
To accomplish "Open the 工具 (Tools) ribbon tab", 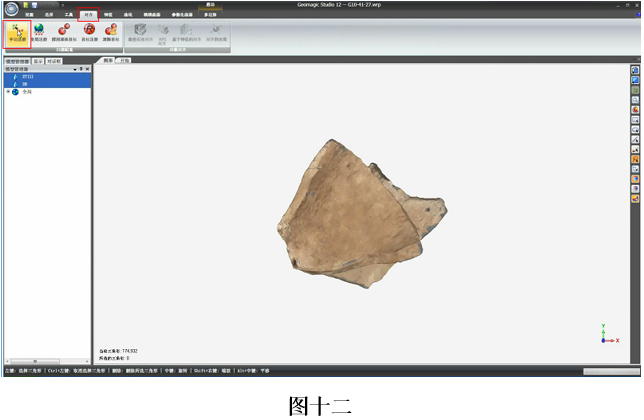I will [x=69, y=15].
